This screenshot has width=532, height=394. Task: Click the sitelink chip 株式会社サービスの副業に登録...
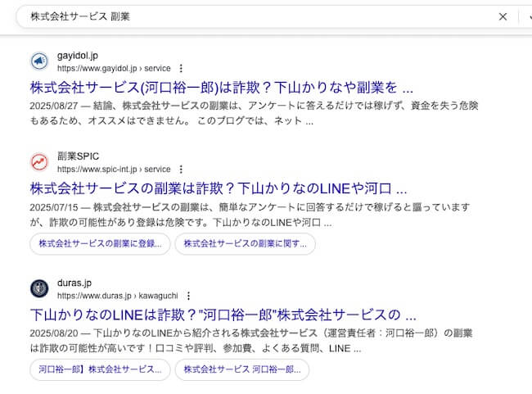[x=100, y=244]
